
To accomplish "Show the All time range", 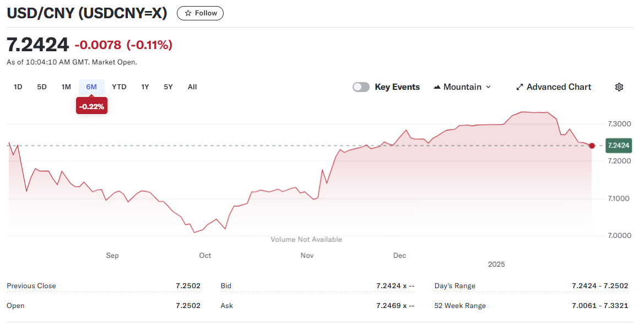I will [192, 87].
